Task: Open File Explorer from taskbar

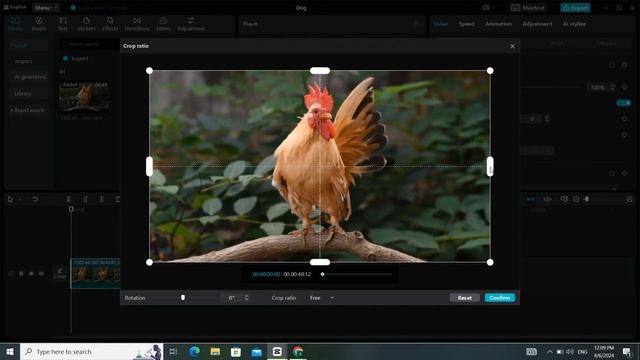Action: 215,351
